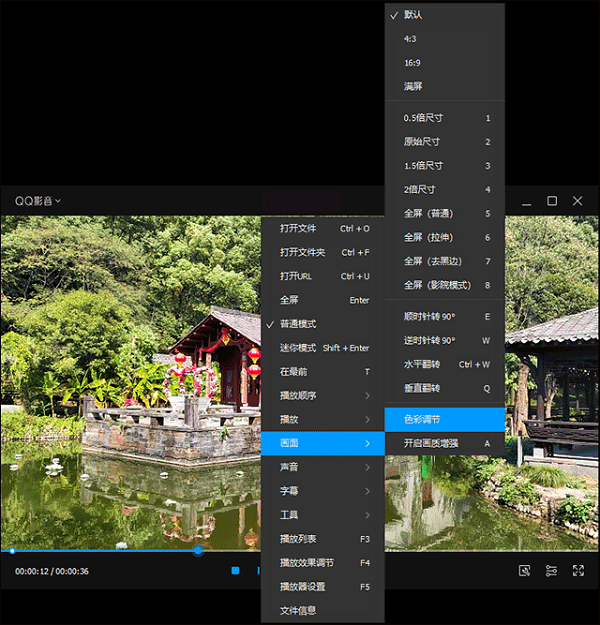The width and height of the screenshot is (600, 625).
Task: Toggle the checked 普通模式 menu item
Action: 298,324
